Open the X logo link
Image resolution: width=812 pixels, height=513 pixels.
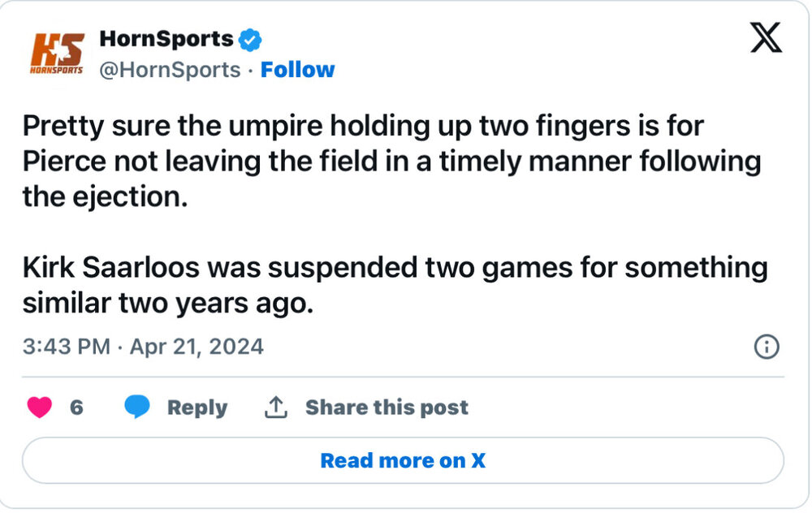pyautogui.click(x=766, y=38)
